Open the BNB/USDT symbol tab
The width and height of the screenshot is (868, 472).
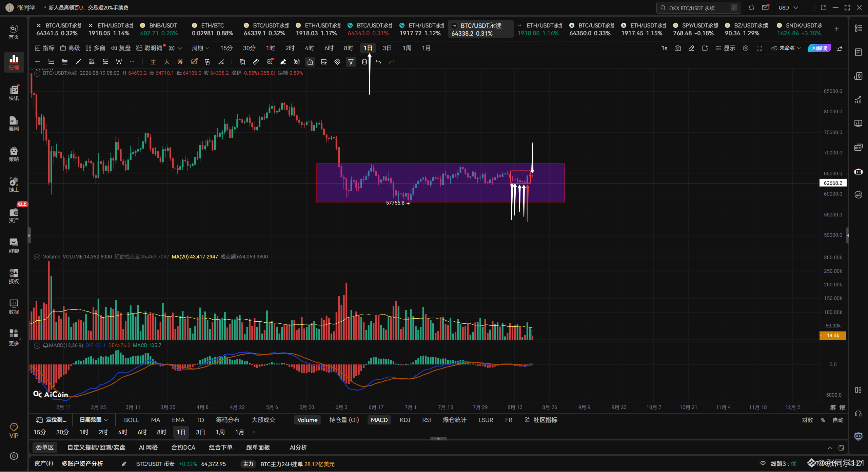159,29
